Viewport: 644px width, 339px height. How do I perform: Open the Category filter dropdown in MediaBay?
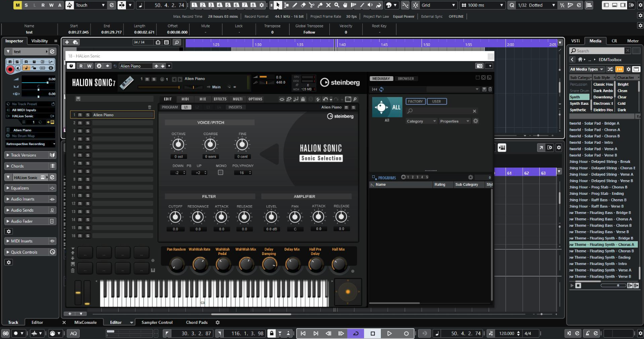click(421, 121)
